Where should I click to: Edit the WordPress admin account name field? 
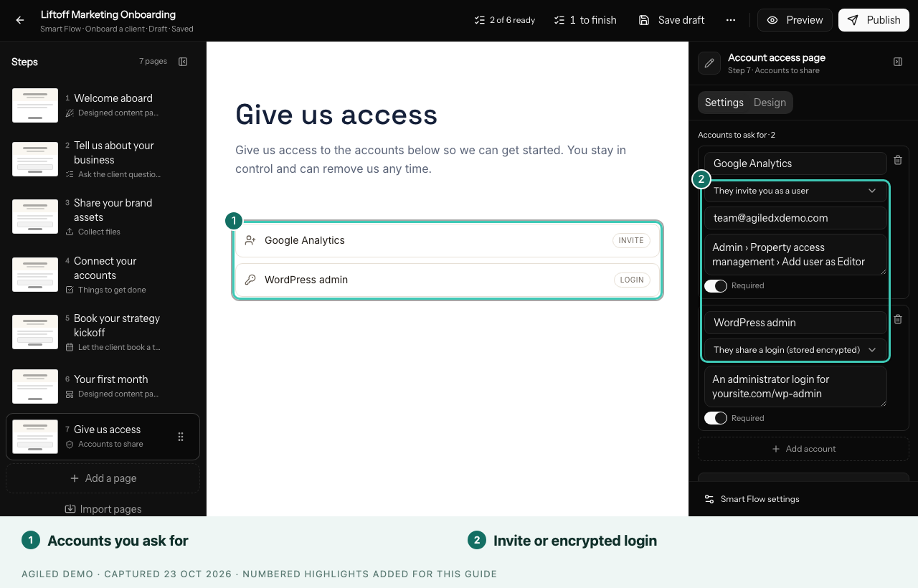click(795, 323)
